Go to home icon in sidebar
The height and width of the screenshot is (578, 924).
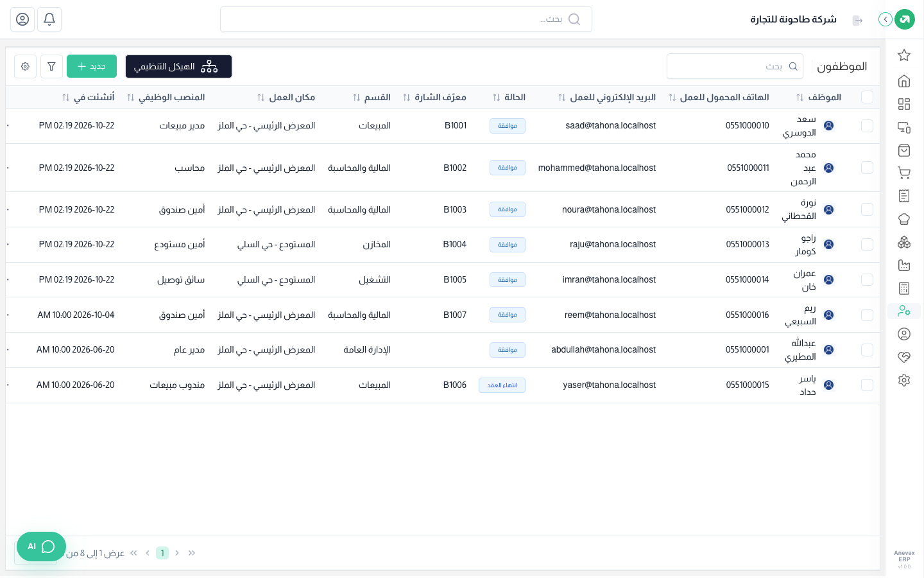coord(904,81)
